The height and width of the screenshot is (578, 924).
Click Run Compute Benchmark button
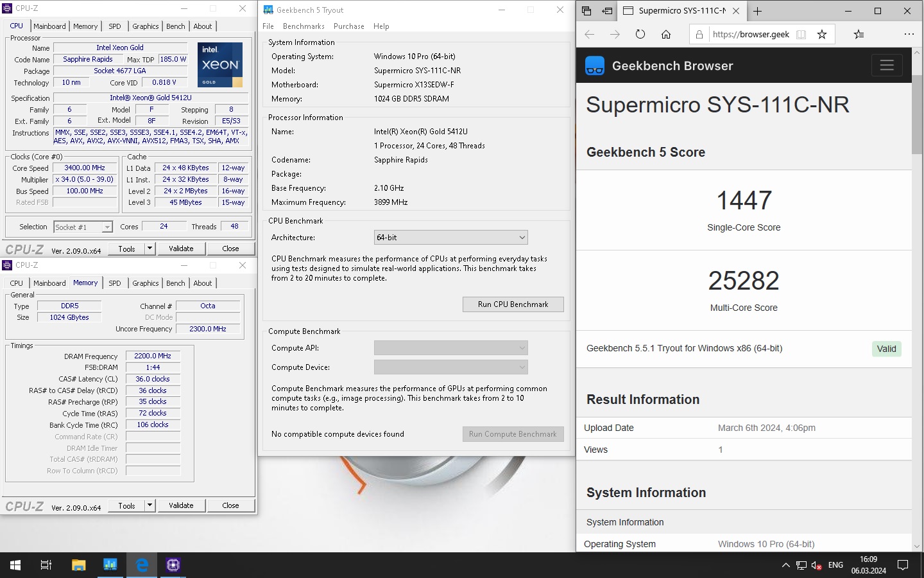pyautogui.click(x=513, y=434)
